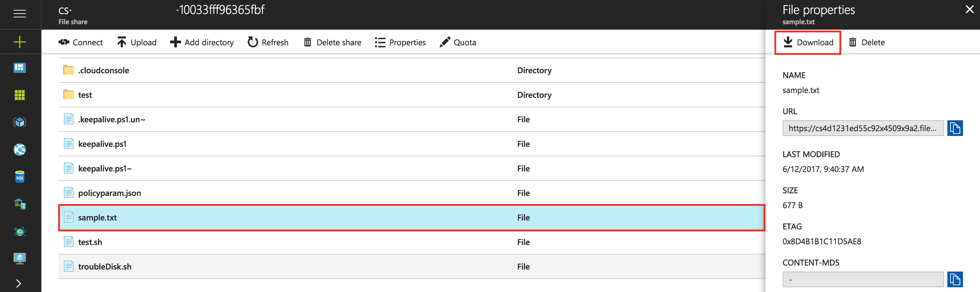Viewport: 980px width, 292px height.
Task: Click the green plus New resource icon
Action: [20, 42]
